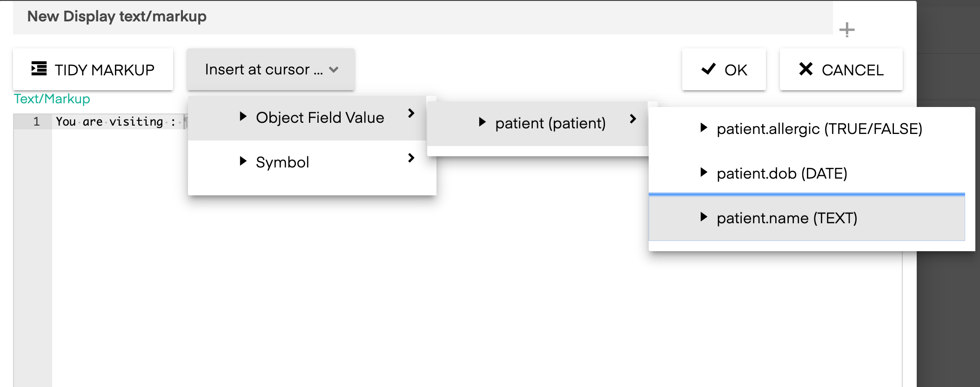Click the OK checkmark icon
This screenshot has height=387, width=980.
(x=708, y=69)
